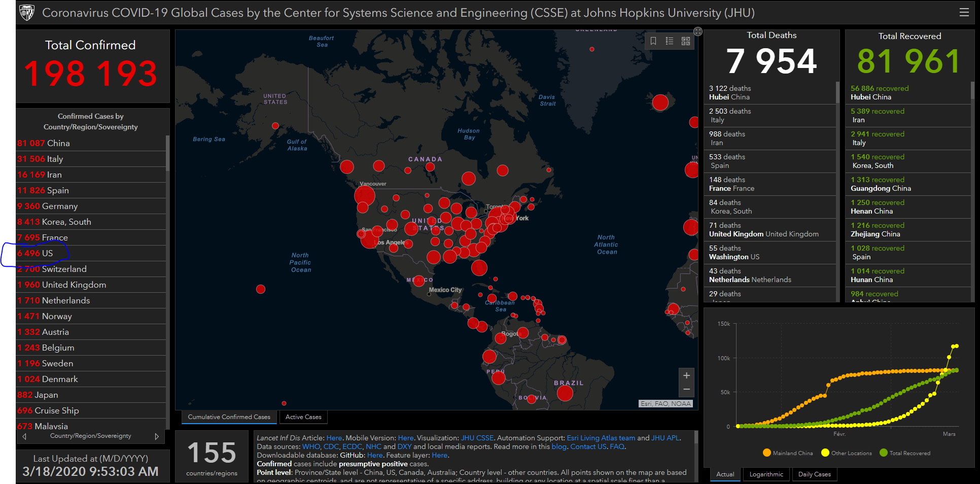Image resolution: width=980 pixels, height=484 pixels.
Task: Select Germany in the confirmed cases list
Action: 91,206
